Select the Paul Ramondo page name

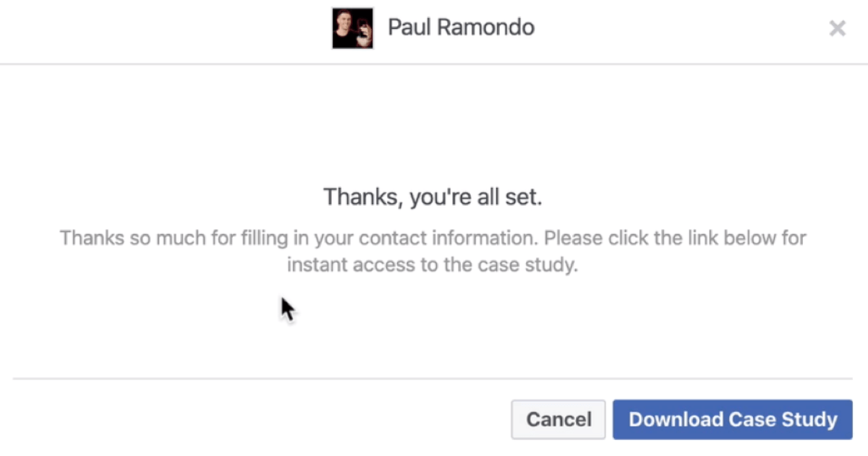pyautogui.click(x=461, y=27)
